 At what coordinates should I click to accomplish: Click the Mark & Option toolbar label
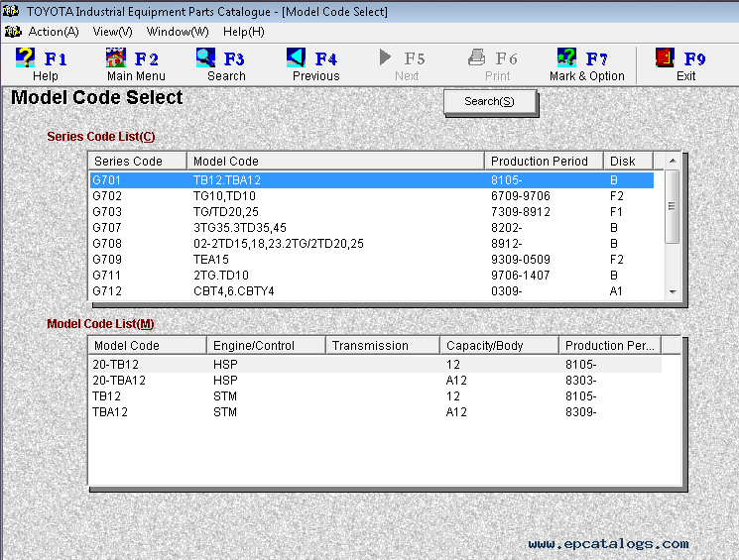coord(587,76)
